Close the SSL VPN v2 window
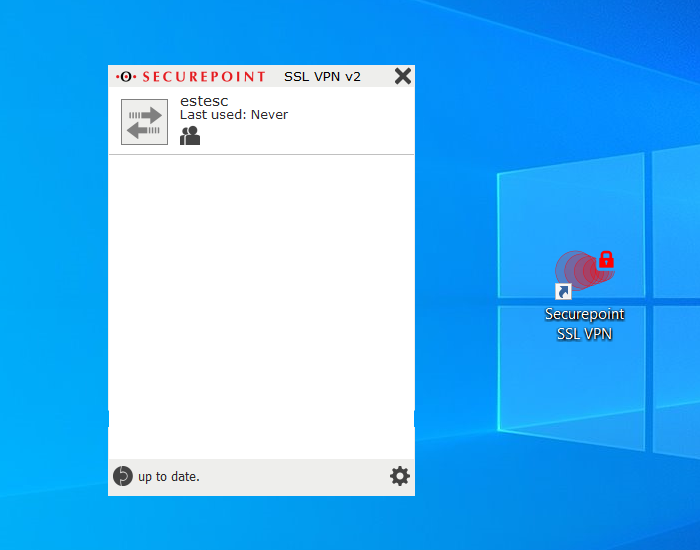This screenshot has width=700, height=550. 403,76
